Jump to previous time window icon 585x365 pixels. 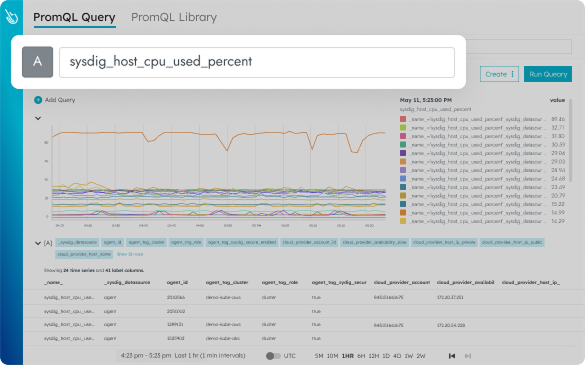coord(452,356)
